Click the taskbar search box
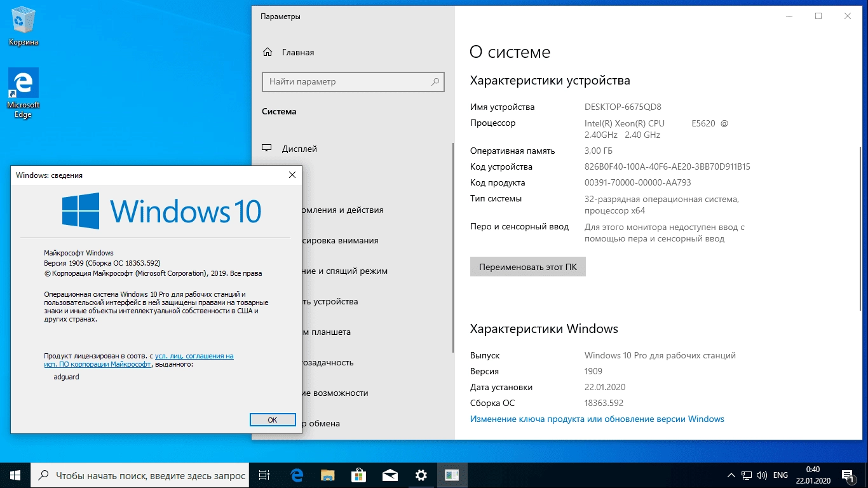 click(x=140, y=475)
